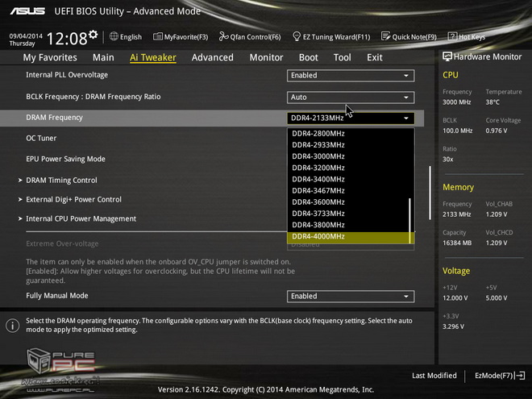
Task: Switch to My Favorites tab
Action: [50, 57]
